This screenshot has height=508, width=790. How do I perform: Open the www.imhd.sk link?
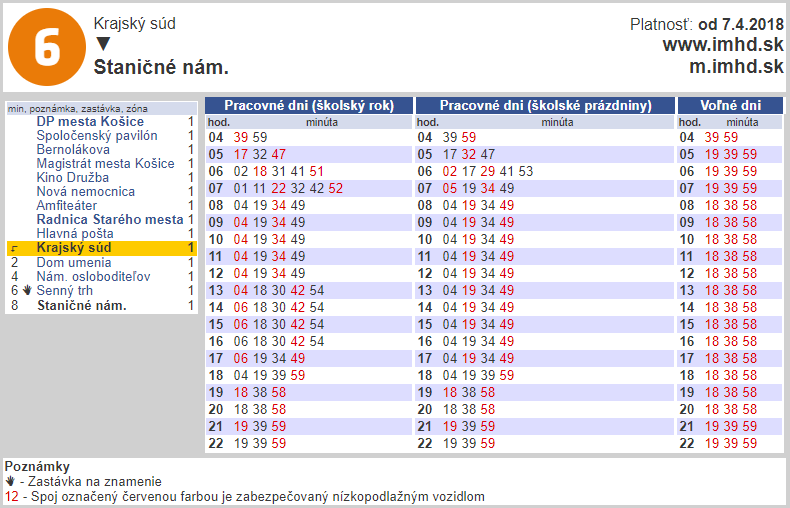pos(722,45)
